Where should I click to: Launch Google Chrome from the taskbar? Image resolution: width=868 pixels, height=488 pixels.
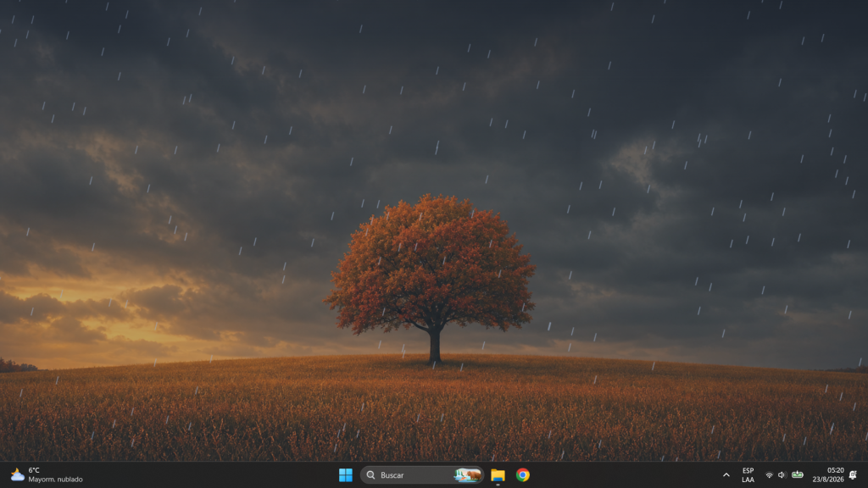click(x=522, y=474)
